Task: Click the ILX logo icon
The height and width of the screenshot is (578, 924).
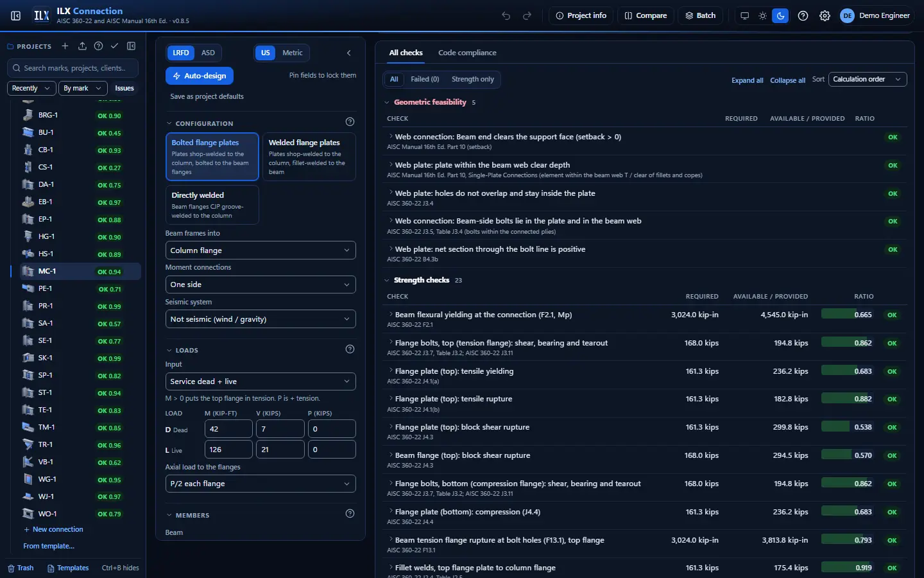Action: click(x=42, y=15)
